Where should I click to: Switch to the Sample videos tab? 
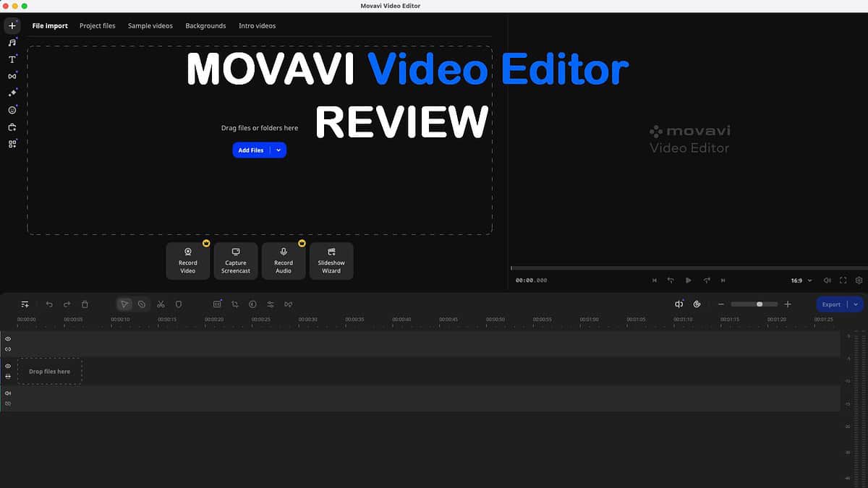(150, 25)
